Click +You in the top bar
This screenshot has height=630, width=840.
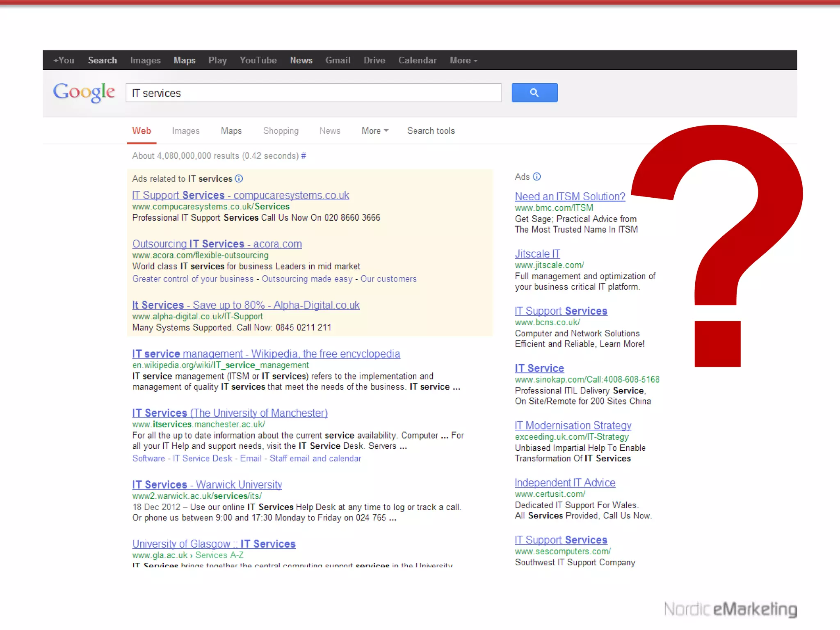pyautogui.click(x=64, y=60)
